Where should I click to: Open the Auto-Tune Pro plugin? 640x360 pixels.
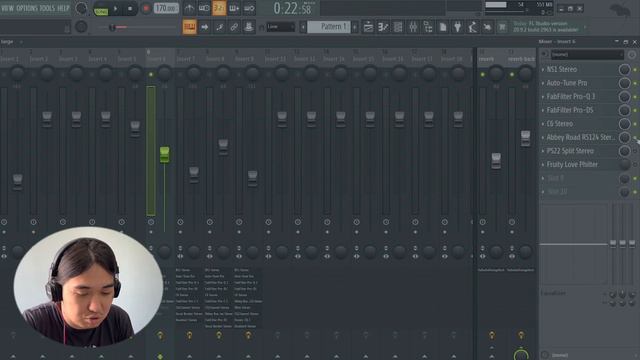(x=567, y=83)
